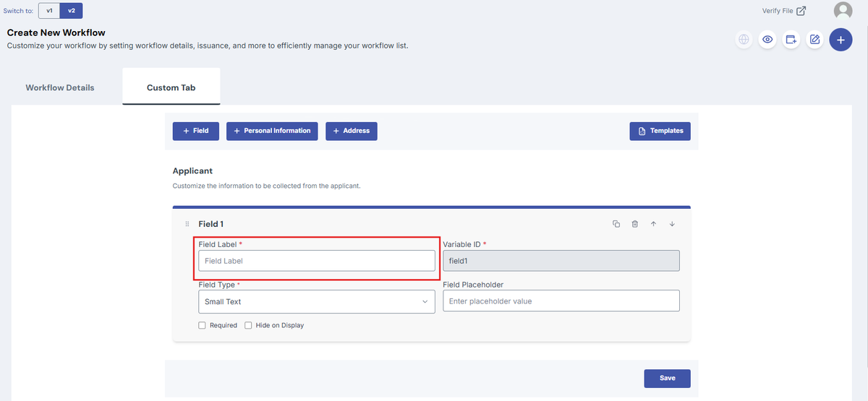Switch to v1 version toggle
868x401 pixels.
(49, 11)
